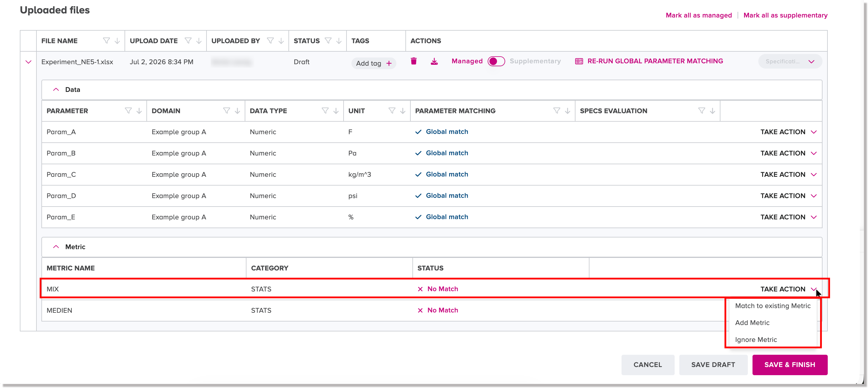Choose Ignore Metric option
868x388 pixels.
[x=756, y=340]
